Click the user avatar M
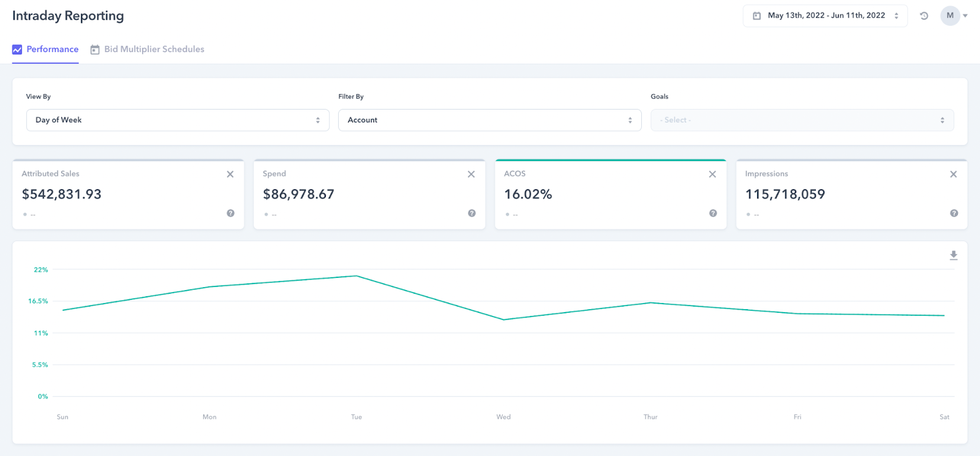The height and width of the screenshot is (456, 980). (950, 16)
